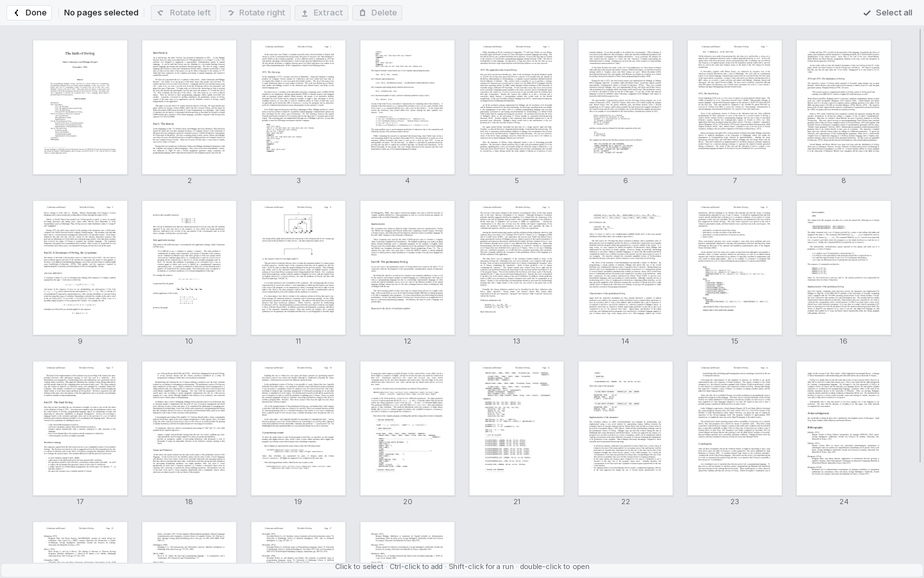924x578 pixels.
Task: Click the Delete label
Action: (384, 13)
